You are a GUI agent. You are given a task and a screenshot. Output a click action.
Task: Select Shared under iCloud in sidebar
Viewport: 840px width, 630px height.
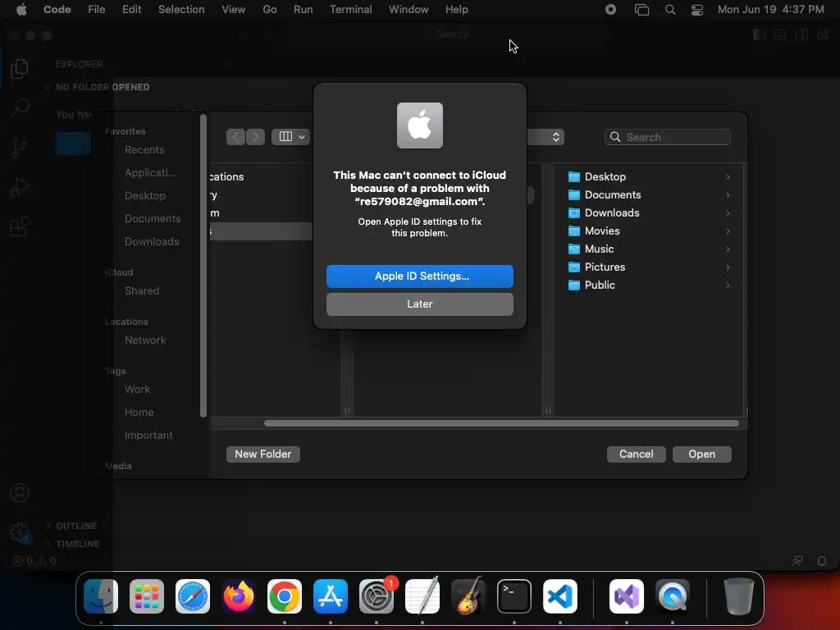point(141,291)
